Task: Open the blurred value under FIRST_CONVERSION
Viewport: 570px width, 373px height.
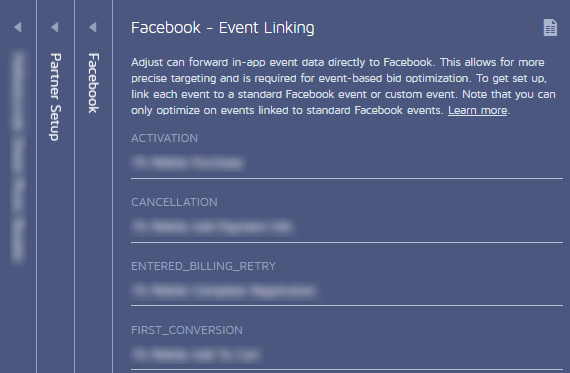Action: 196,354
